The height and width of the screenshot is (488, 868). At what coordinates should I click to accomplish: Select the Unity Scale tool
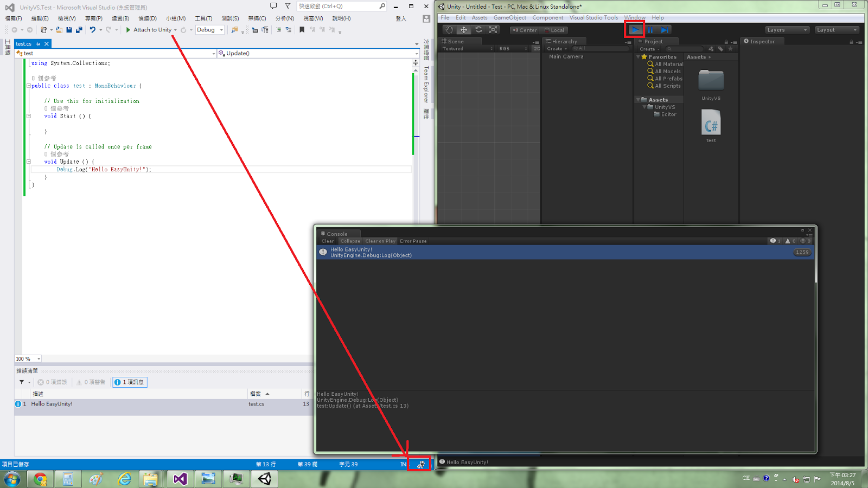point(493,30)
